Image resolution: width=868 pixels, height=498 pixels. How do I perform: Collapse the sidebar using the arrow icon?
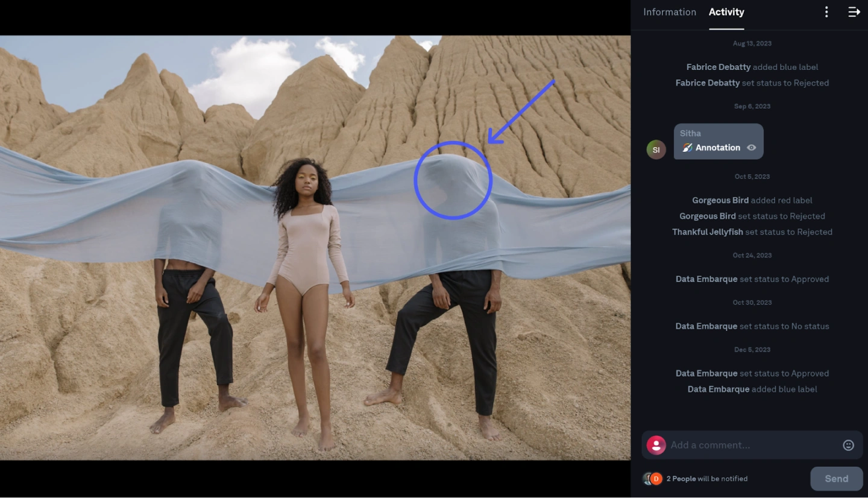(x=854, y=11)
